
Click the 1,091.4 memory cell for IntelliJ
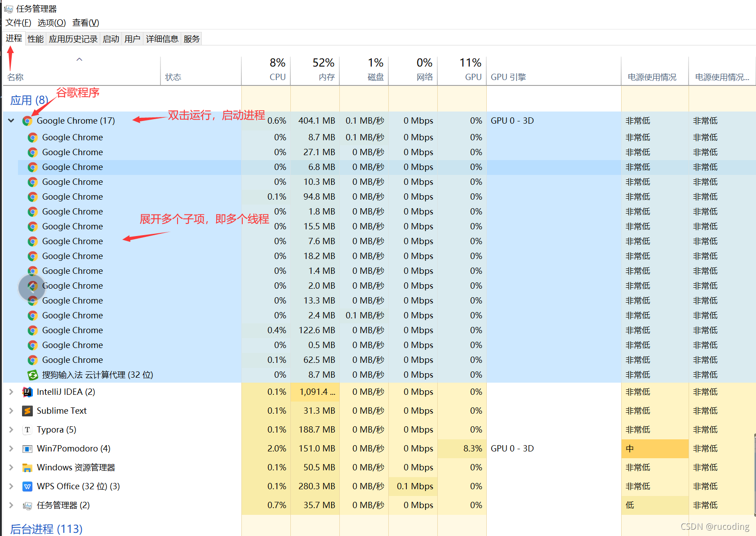(x=315, y=392)
